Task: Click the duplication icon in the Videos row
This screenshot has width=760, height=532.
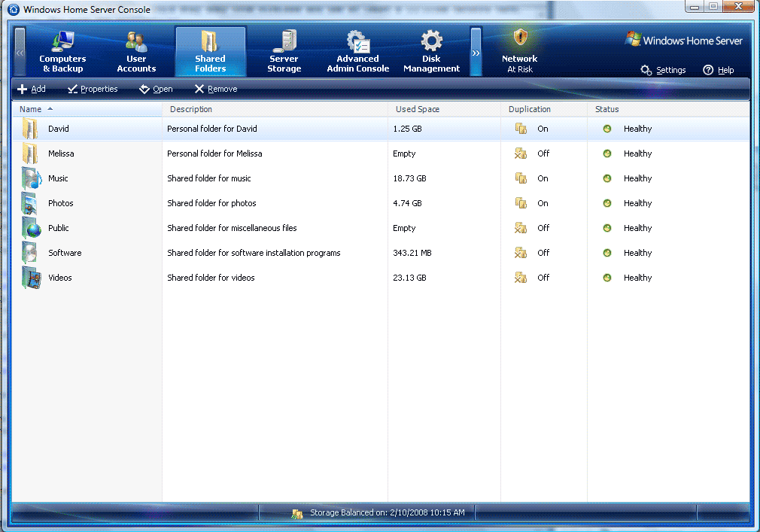Action: (x=521, y=278)
